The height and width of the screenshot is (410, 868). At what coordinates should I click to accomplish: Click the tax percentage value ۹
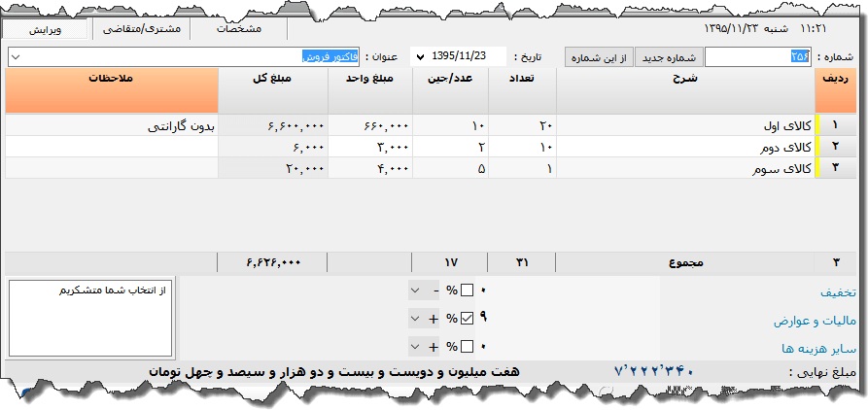point(483,317)
